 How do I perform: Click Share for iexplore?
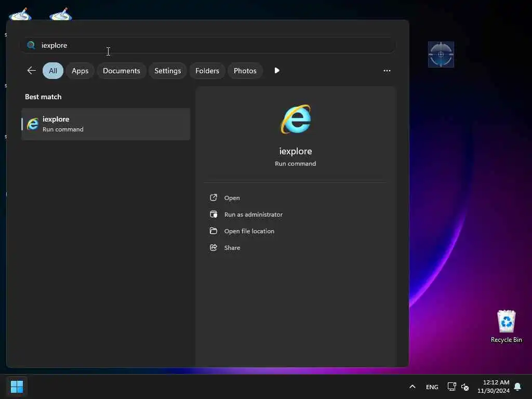(x=232, y=248)
